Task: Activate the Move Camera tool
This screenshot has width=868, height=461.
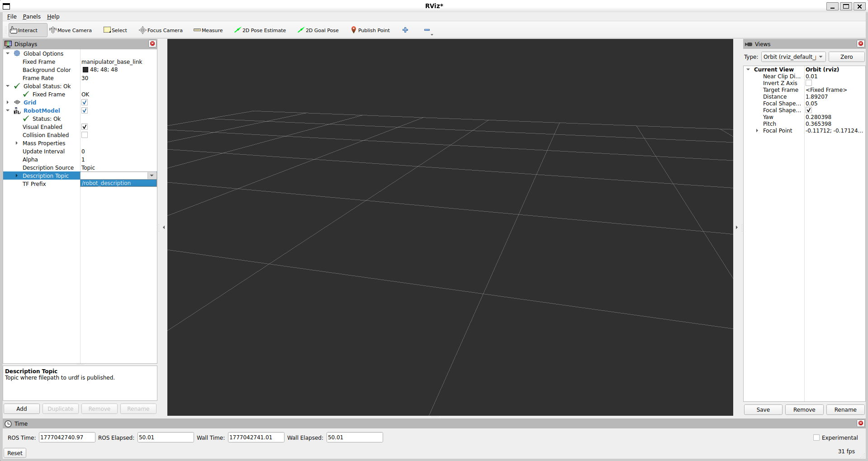Action: (71, 30)
